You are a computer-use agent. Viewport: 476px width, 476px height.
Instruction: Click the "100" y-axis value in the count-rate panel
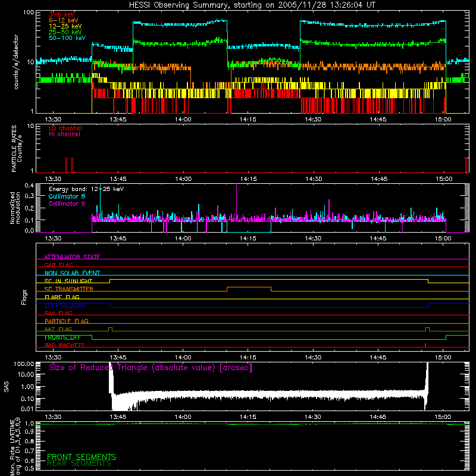28,12
